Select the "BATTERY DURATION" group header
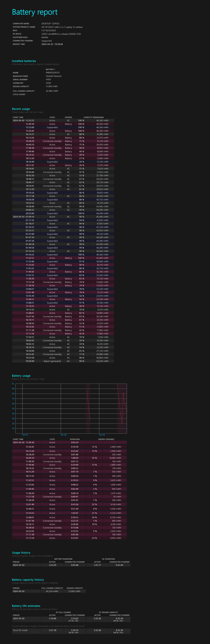Viewport: 210px width, 644px height. pos(63,559)
